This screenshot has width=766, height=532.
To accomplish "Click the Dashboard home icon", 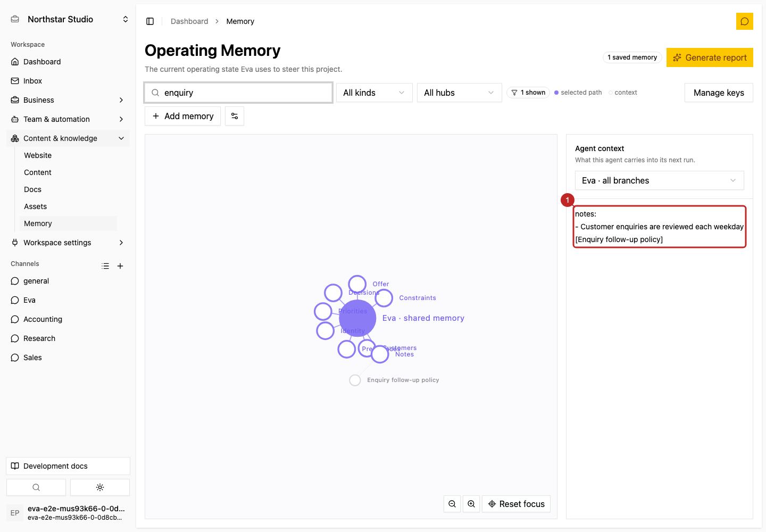I will pyautogui.click(x=15, y=62).
